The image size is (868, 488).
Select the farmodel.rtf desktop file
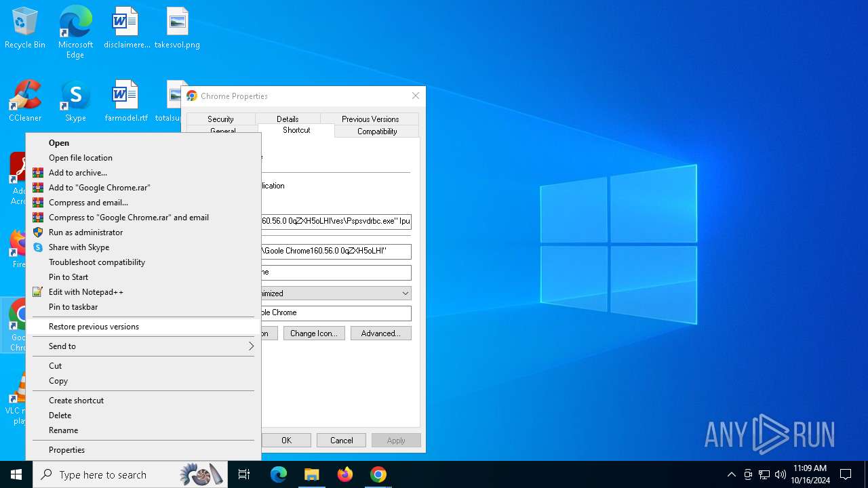126,101
